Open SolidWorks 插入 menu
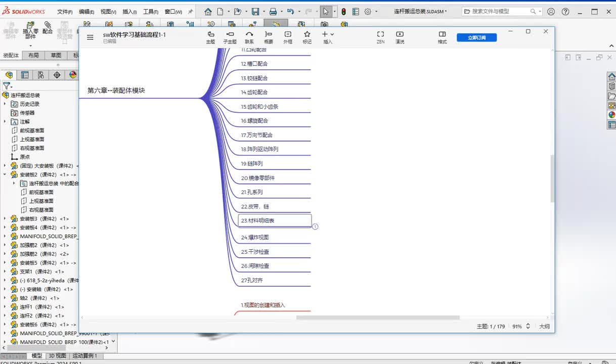 pos(129,12)
